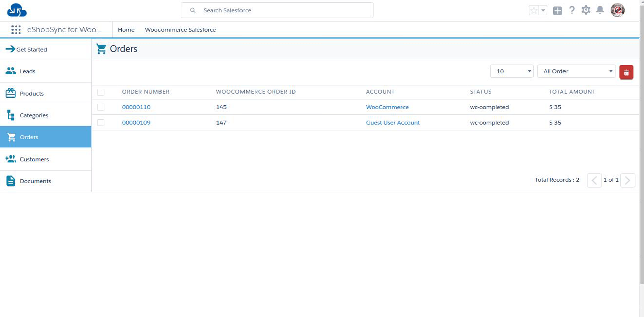This screenshot has height=317, width=644.
Task: Check the box for order 00000109
Action: [x=101, y=123]
